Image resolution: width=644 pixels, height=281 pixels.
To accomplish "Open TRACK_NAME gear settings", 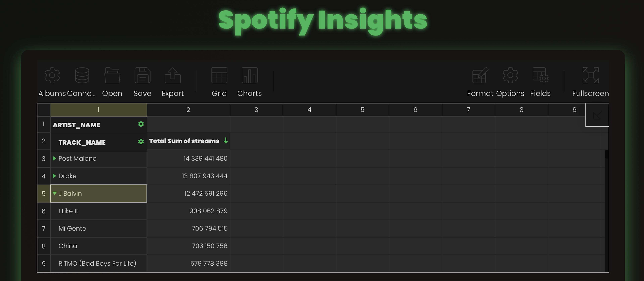I will 141,141.
